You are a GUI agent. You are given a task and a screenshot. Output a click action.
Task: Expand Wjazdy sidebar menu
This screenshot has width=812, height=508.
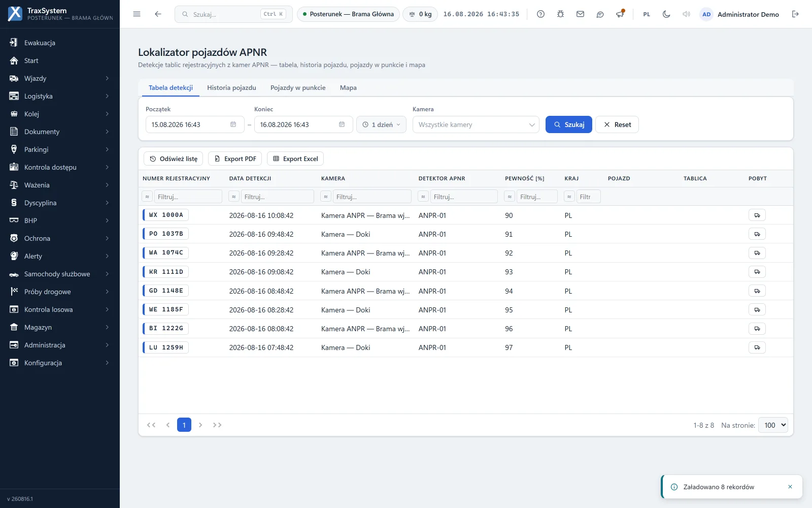pyautogui.click(x=60, y=78)
